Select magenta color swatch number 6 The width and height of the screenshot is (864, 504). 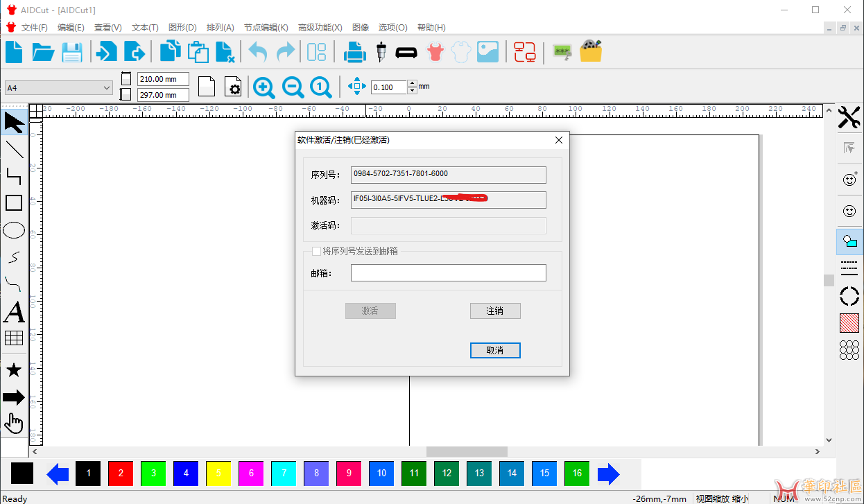tap(251, 473)
